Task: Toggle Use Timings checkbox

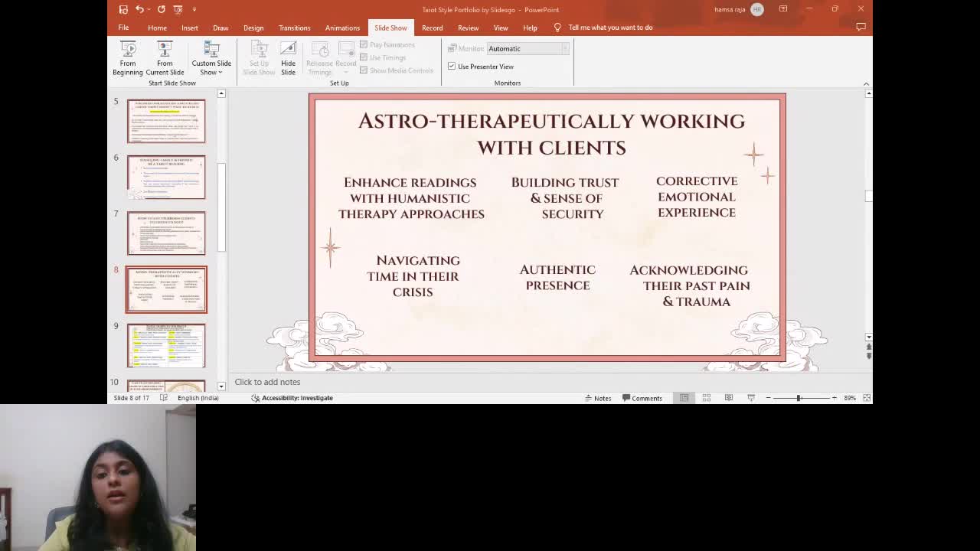Action: [364, 57]
